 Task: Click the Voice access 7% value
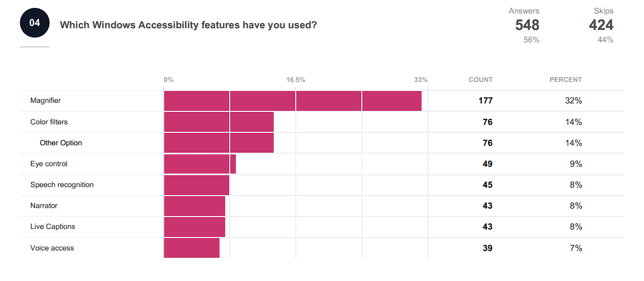click(576, 248)
